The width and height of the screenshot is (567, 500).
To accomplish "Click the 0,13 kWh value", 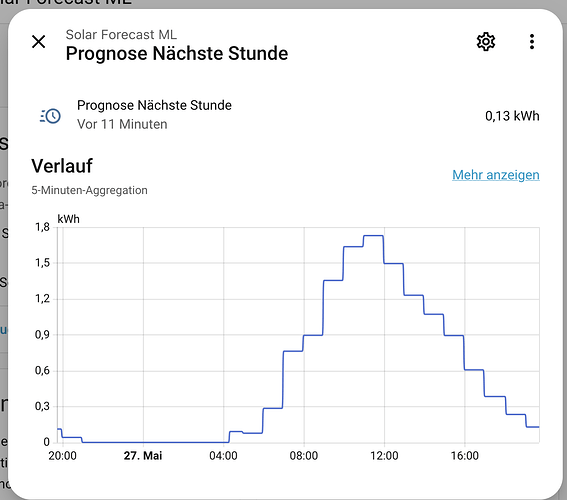I will point(512,116).
